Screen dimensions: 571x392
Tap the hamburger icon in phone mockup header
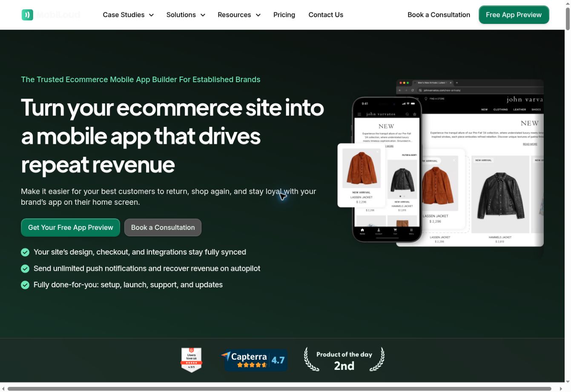(x=359, y=114)
